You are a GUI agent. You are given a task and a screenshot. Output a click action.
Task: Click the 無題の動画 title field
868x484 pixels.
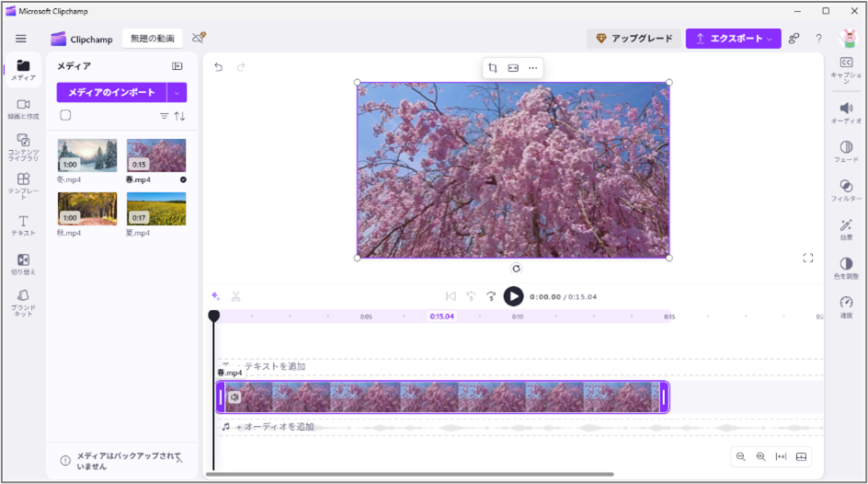153,39
